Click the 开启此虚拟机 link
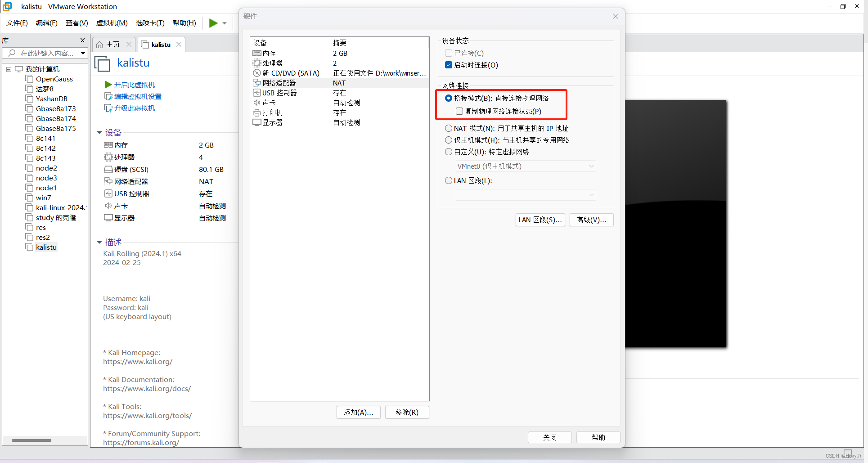 pyautogui.click(x=134, y=85)
